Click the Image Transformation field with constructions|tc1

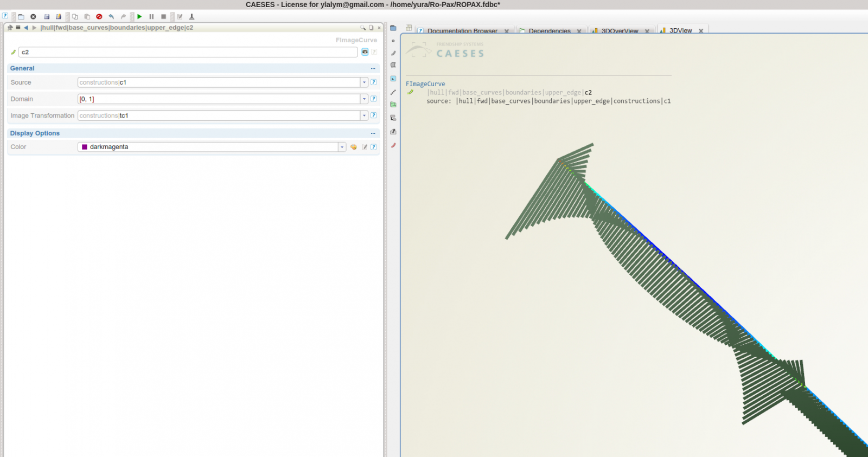tap(219, 115)
